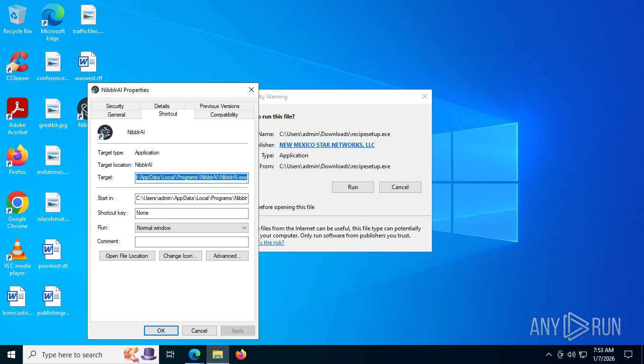Open File Explorer from the taskbar
The height and width of the screenshot is (364, 644).
click(x=217, y=355)
